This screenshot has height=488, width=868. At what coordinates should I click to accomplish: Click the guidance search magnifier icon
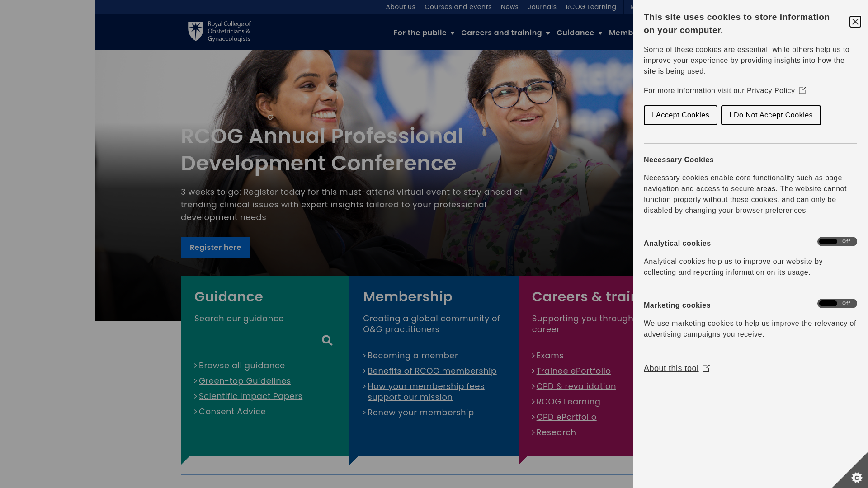click(327, 340)
